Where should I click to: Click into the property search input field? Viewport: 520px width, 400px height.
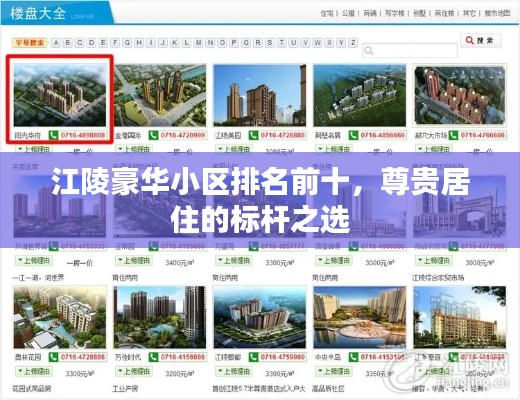(410, 51)
